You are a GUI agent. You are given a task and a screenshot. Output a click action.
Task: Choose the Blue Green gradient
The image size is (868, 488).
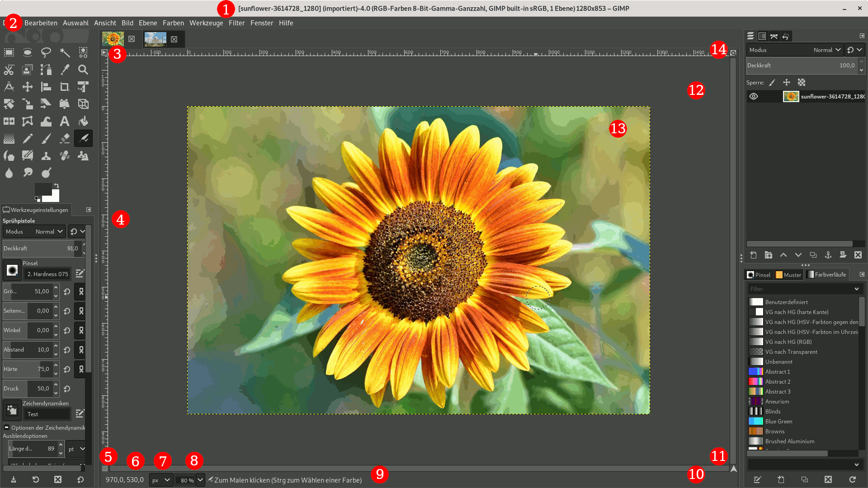click(x=778, y=422)
